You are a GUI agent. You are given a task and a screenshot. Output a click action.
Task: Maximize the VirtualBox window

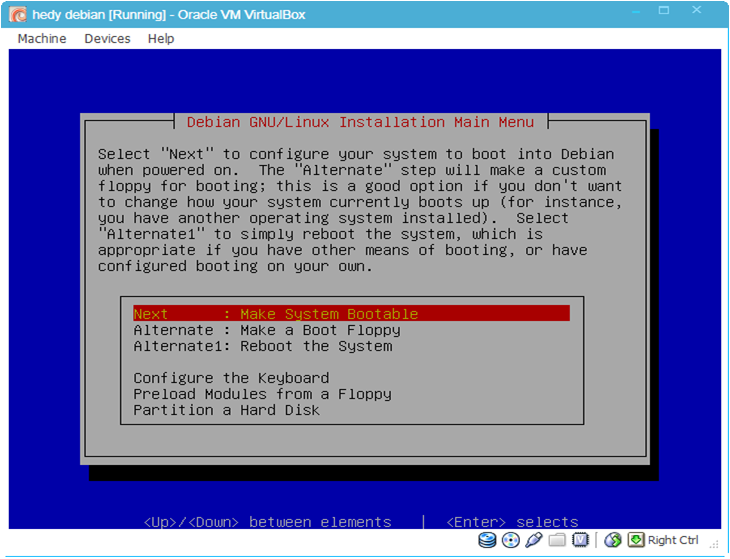click(664, 10)
